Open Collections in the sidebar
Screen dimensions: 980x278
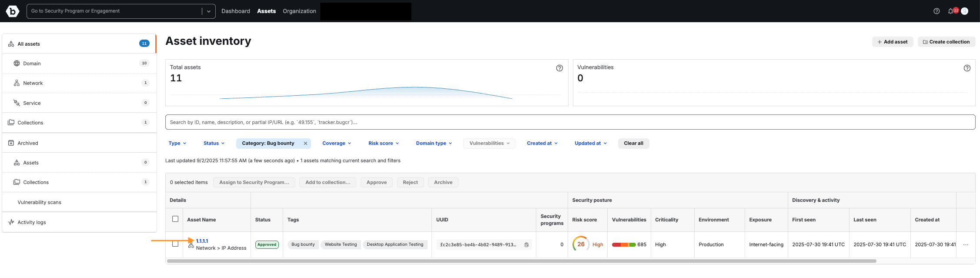[x=79, y=123]
